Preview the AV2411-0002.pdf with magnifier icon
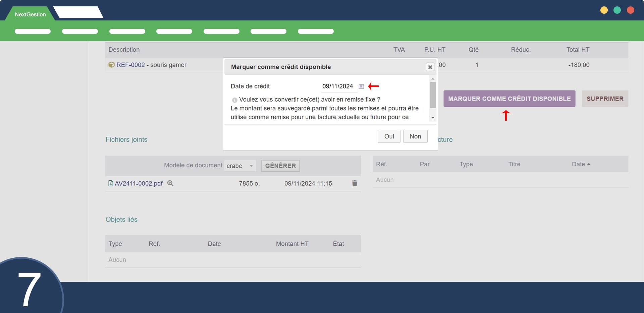Viewport: 644px width, 313px height. pyautogui.click(x=170, y=183)
